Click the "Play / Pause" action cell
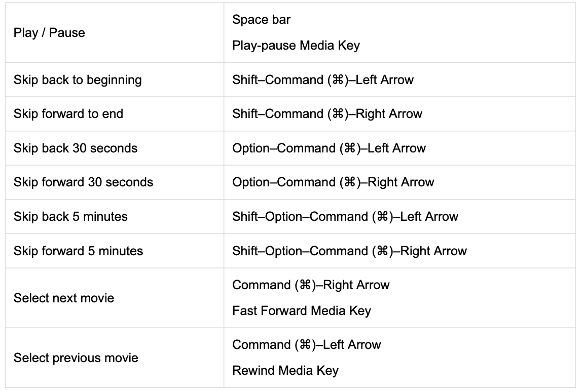Screen dimensions: 583x392 click(49, 33)
